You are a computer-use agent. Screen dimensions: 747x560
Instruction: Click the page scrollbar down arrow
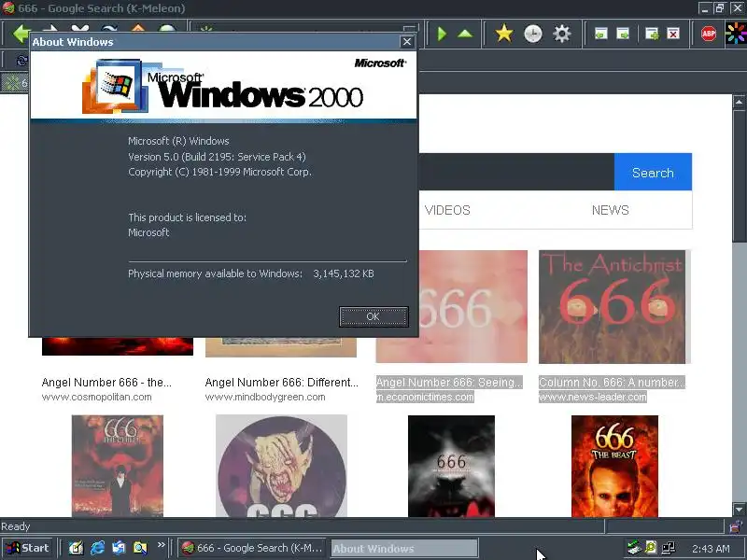[739, 510]
